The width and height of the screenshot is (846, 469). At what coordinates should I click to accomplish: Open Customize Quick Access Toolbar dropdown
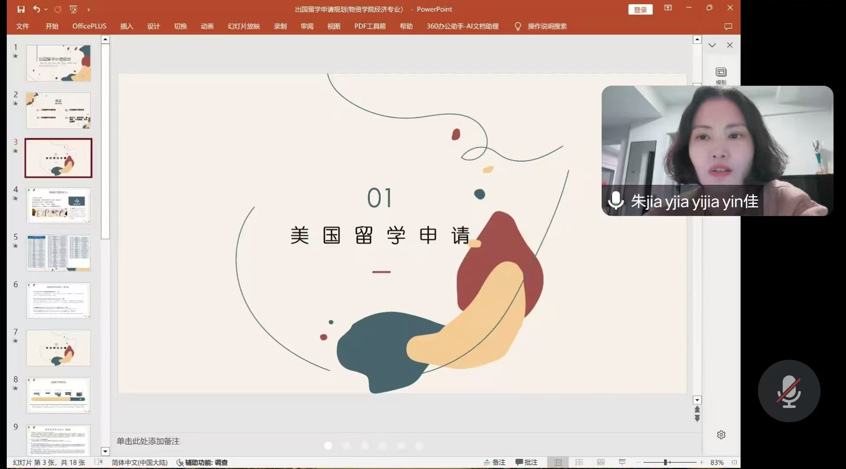pos(88,9)
